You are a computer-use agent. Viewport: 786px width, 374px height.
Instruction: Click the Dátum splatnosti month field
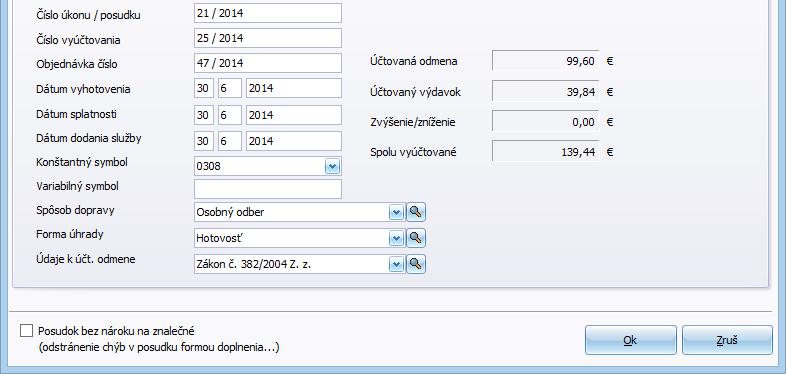pyautogui.click(x=230, y=115)
